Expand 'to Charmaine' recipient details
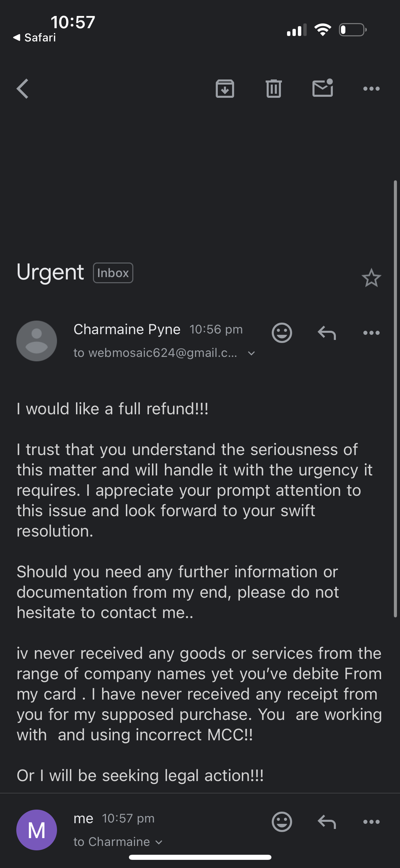This screenshot has width=400, height=868. pyautogui.click(x=158, y=842)
